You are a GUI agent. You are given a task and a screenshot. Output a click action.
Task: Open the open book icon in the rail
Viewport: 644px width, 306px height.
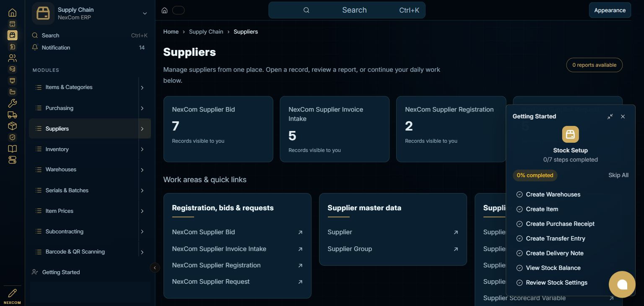(x=12, y=149)
